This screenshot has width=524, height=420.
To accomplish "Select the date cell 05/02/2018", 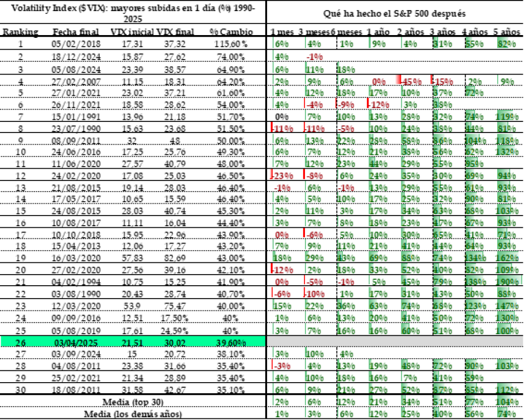I will tap(76, 44).
